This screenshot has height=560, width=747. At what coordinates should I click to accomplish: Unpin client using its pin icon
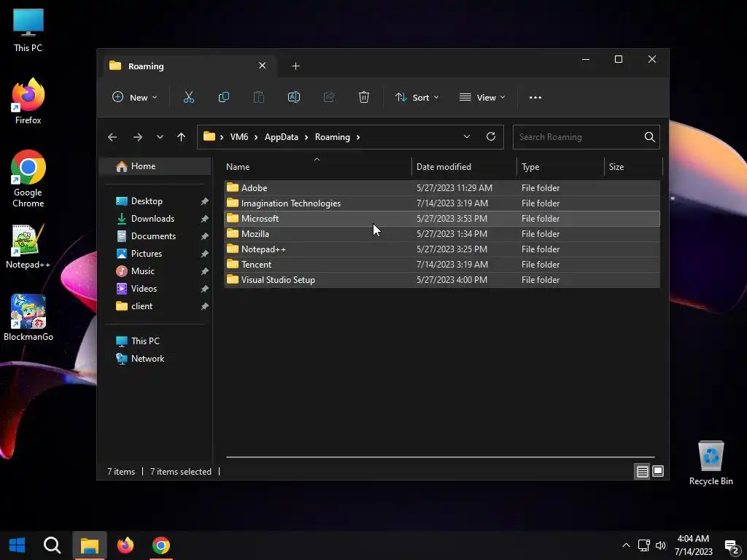click(205, 307)
